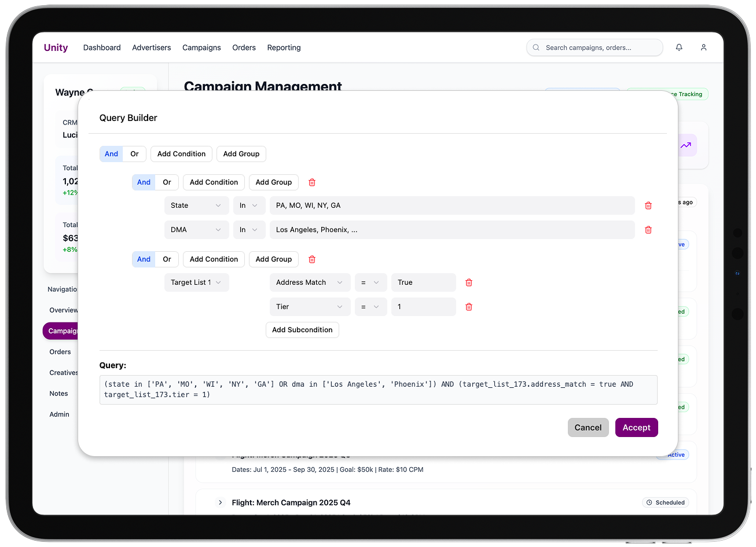The image size is (756, 547).
Task: Switch the top-level logic to Or
Action: (134, 153)
